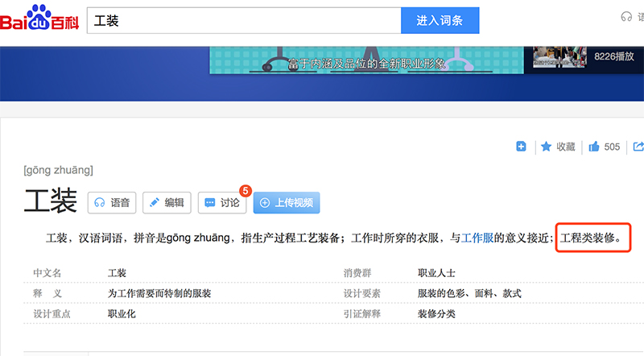Click the blue plus icon beside 收藏

[x=521, y=147]
